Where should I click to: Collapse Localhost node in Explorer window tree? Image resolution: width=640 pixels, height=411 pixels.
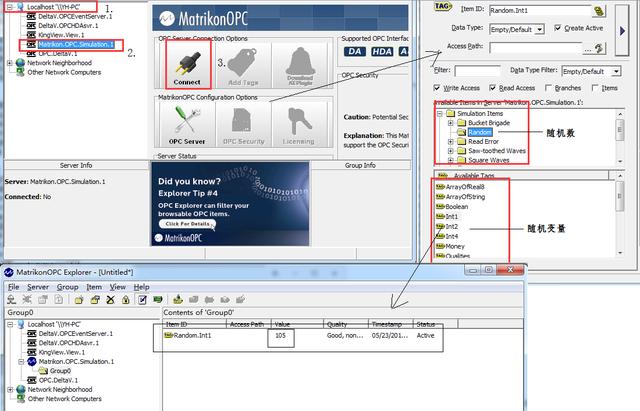[10, 324]
